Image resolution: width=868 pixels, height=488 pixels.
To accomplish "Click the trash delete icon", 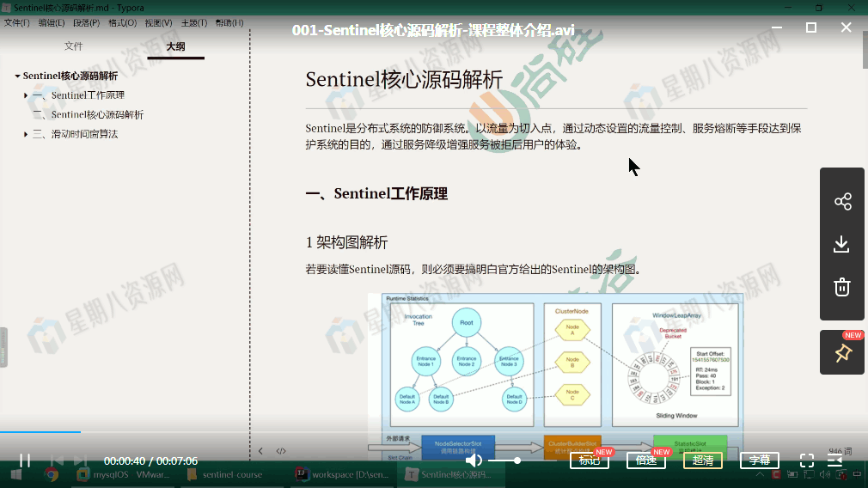I will pyautogui.click(x=842, y=287).
